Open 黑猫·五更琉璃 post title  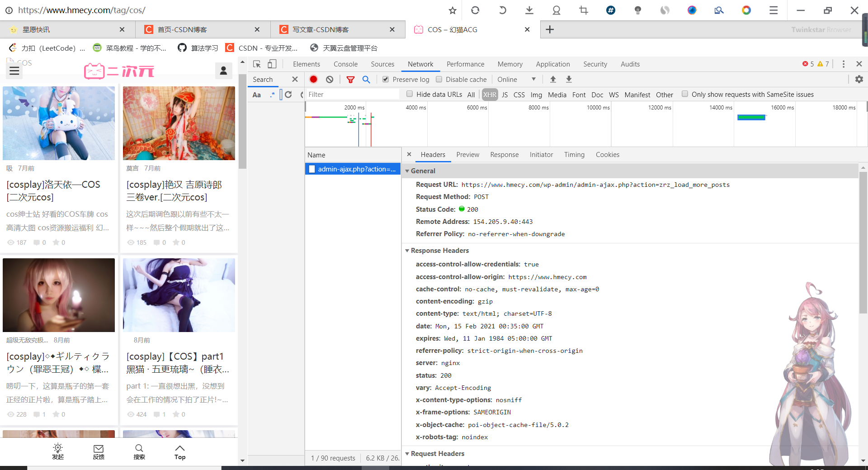178,363
